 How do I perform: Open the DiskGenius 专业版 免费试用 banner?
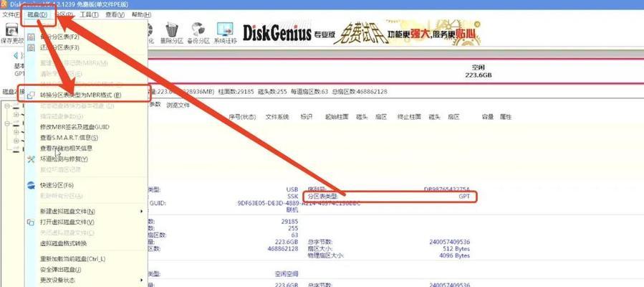pyautogui.click(x=362, y=32)
